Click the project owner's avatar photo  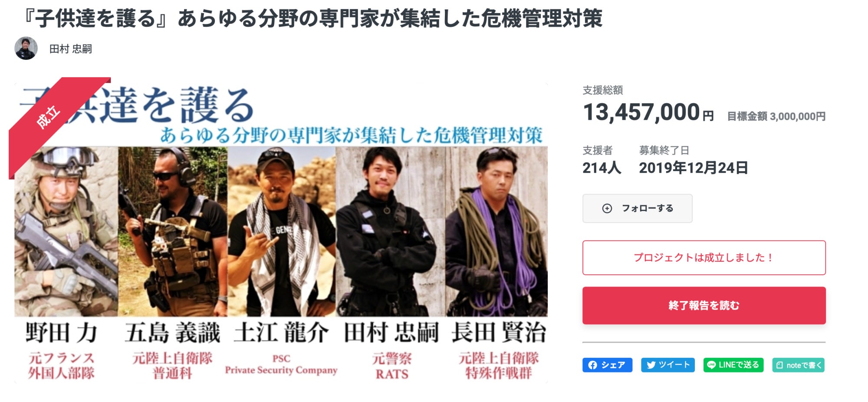click(x=26, y=48)
